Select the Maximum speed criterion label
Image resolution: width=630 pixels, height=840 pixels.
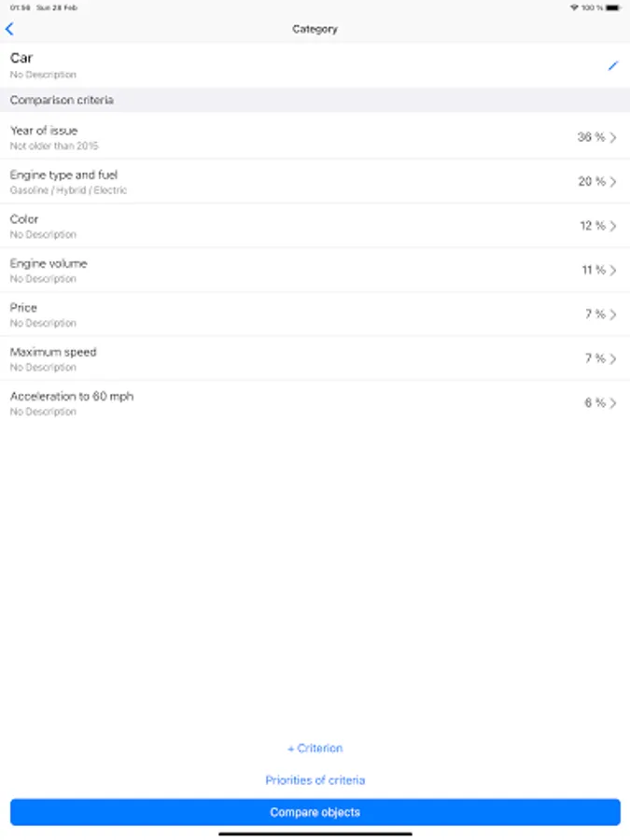click(53, 352)
